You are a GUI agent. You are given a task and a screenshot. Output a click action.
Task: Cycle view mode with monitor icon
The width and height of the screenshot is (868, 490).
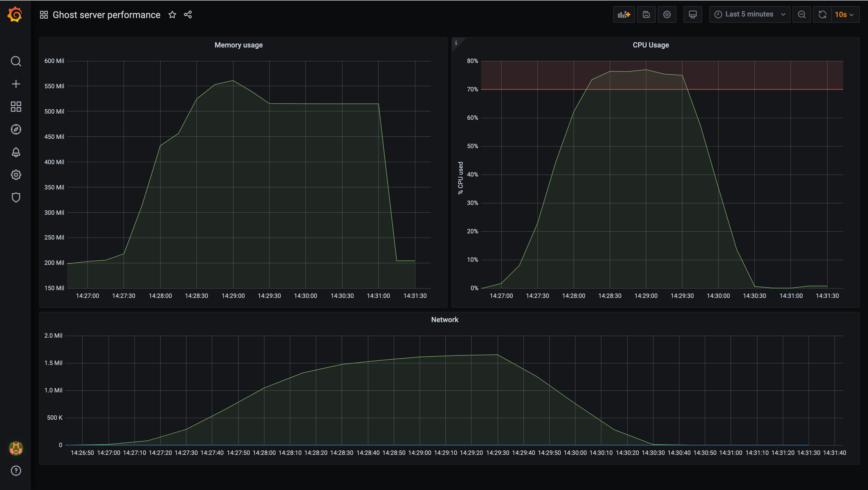point(693,14)
